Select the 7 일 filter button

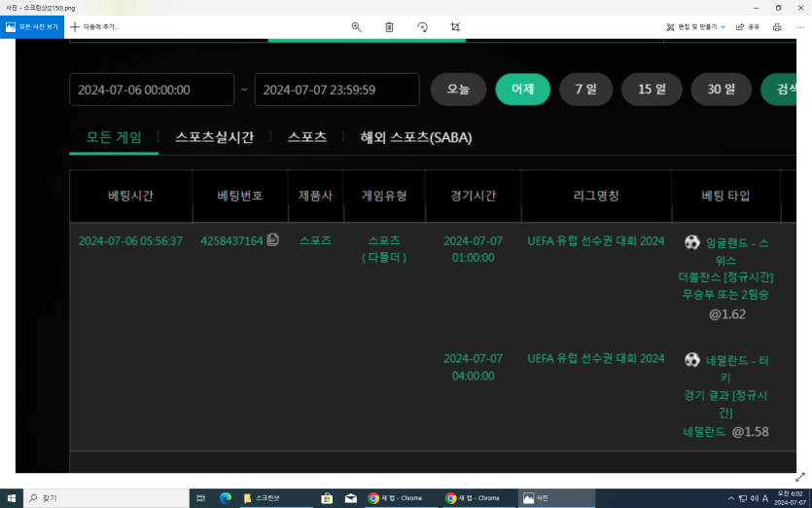tap(585, 90)
